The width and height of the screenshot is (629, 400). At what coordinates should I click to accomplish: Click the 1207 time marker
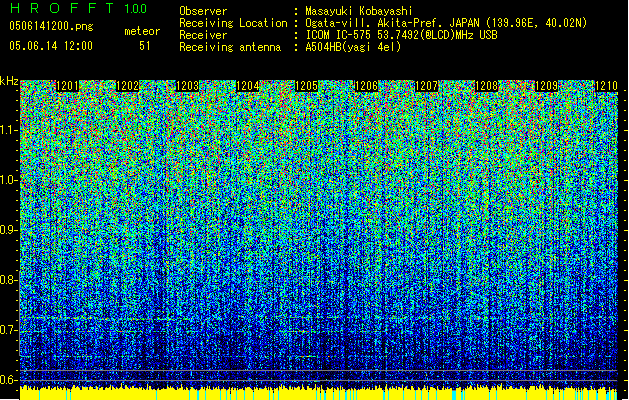coord(426,86)
